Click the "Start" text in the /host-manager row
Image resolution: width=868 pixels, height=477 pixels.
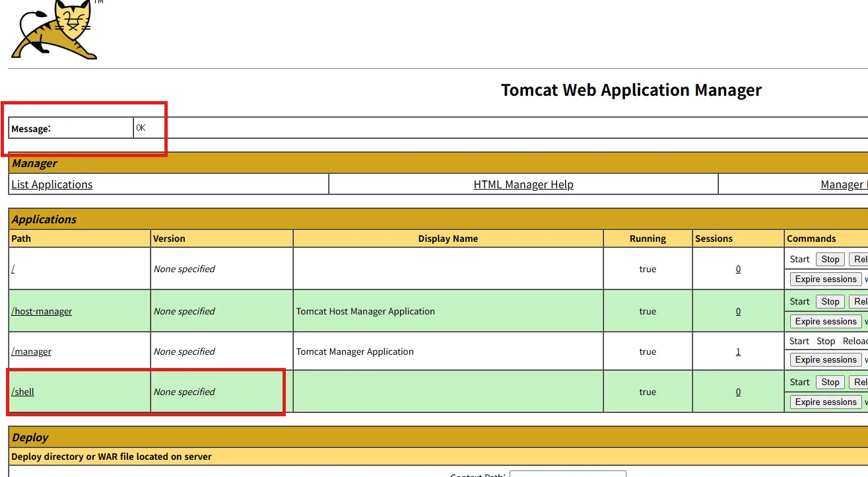tap(799, 301)
